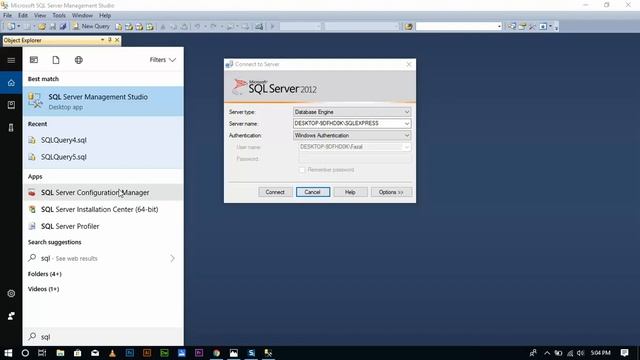Show hidden system tray icons
Screen dimensions: 640x360
tap(547, 353)
